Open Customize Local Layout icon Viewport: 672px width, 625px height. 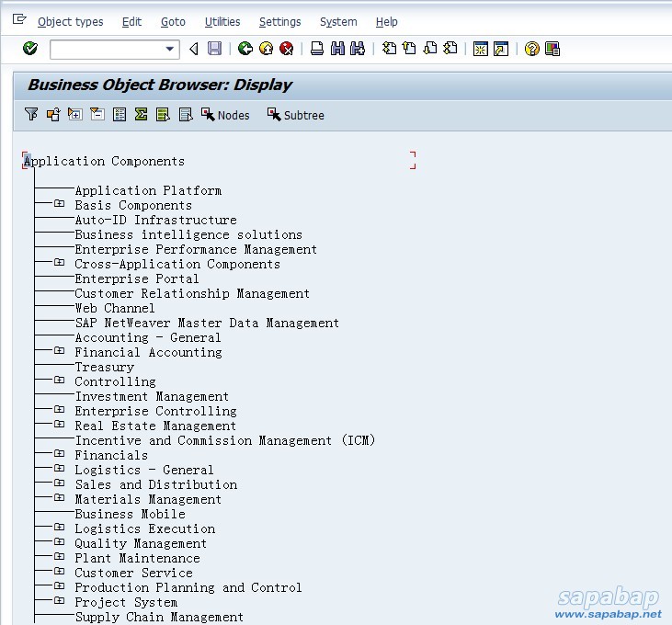pyautogui.click(x=552, y=49)
